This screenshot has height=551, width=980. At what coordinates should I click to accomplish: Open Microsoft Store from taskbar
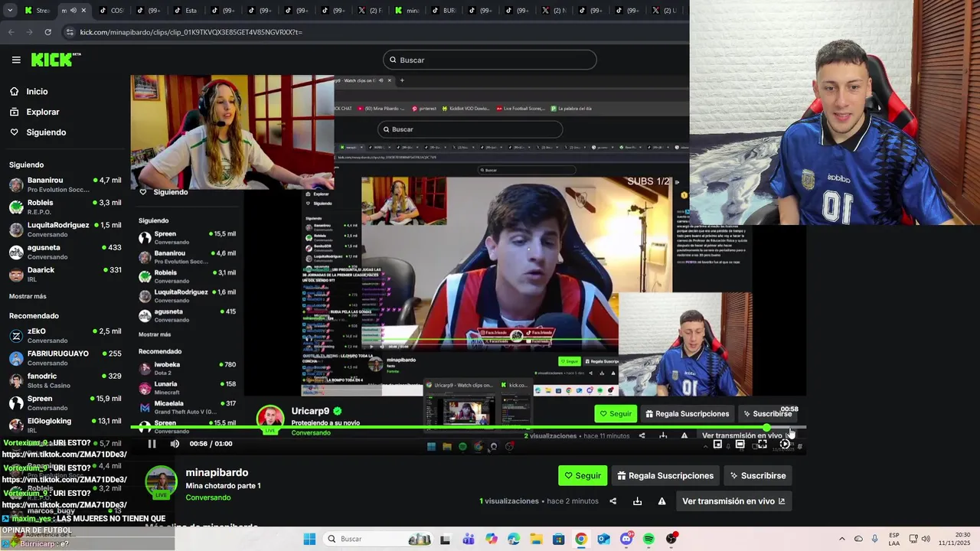pyautogui.click(x=558, y=539)
